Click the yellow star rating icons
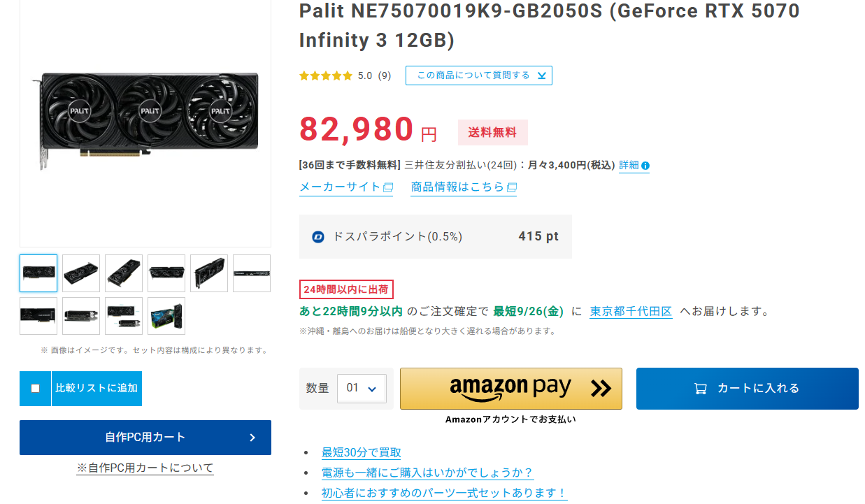Image resolution: width=865 pixels, height=504 pixels. tap(326, 75)
